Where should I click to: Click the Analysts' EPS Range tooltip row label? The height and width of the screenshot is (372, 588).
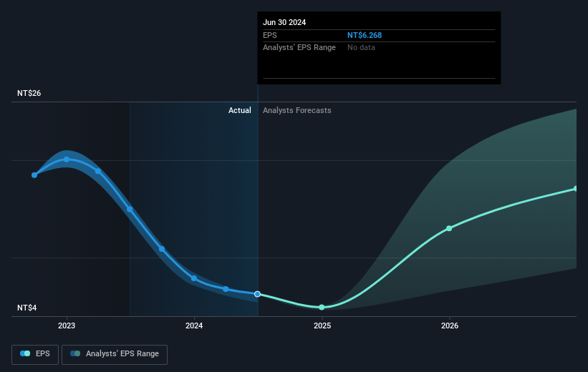click(299, 48)
